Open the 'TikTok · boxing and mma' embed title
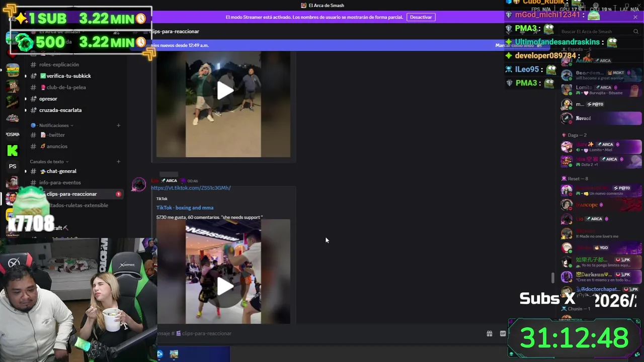Image resolution: width=644 pixels, height=362 pixels. (x=185, y=208)
